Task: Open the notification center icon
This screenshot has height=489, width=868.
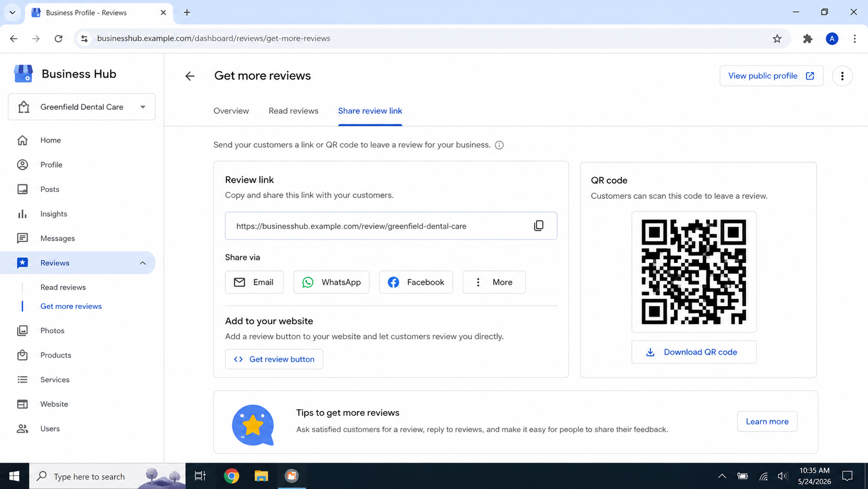Action: [847, 476]
